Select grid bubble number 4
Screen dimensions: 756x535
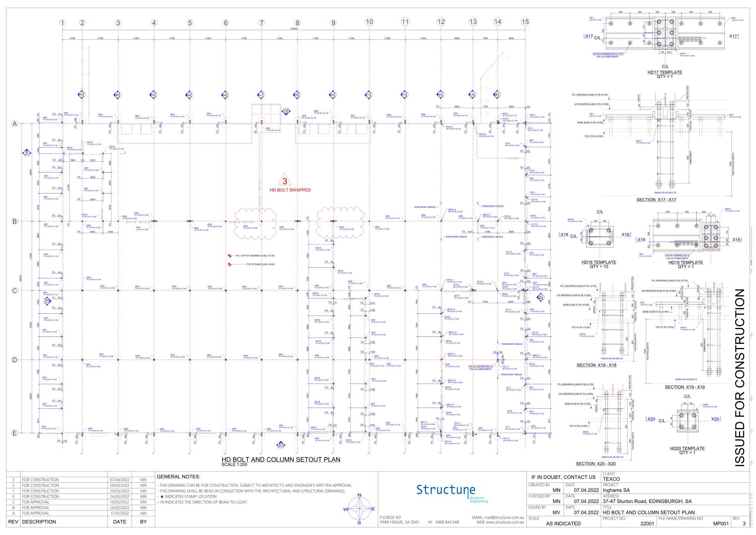point(154,23)
